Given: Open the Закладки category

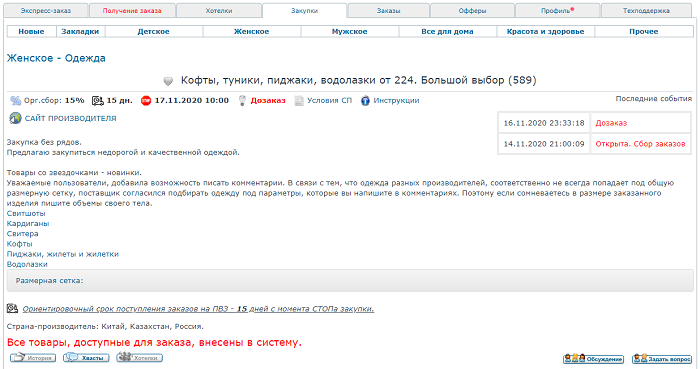Looking at the screenshot, I should pyautogui.click(x=80, y=32).
